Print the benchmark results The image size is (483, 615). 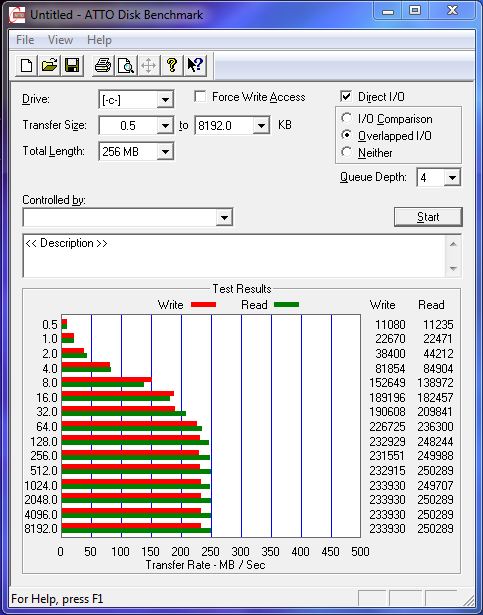[103, 65]
